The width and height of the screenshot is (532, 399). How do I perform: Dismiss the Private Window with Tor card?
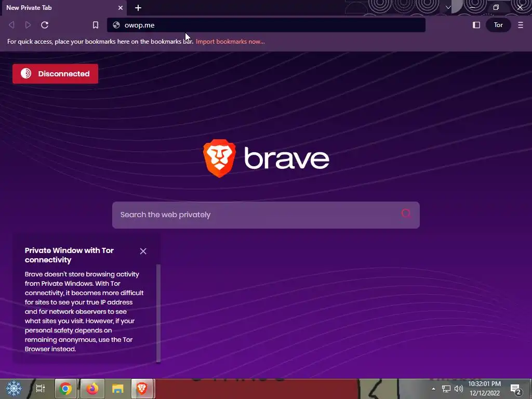pyautogui.click(x=143, y=251)
